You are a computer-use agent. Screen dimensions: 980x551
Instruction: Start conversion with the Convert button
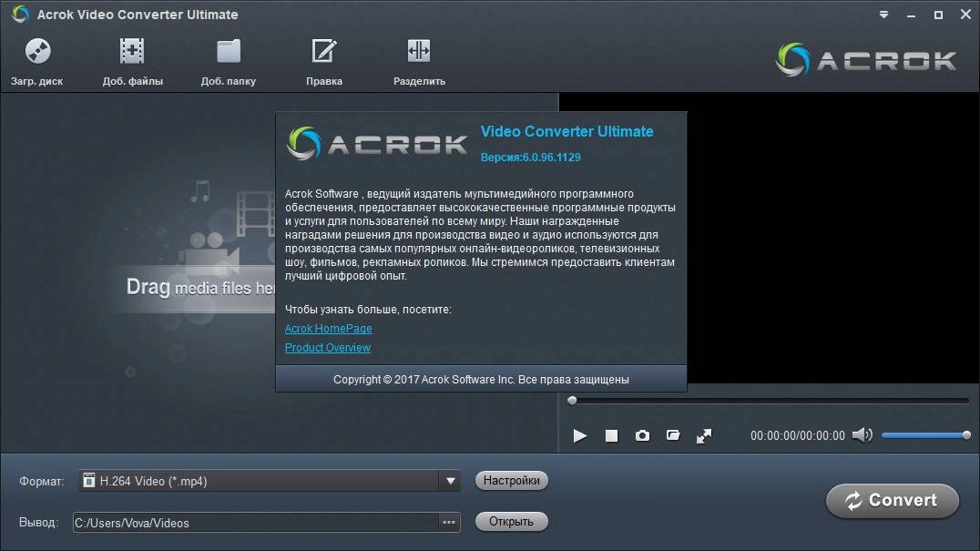tap(892, 500)
